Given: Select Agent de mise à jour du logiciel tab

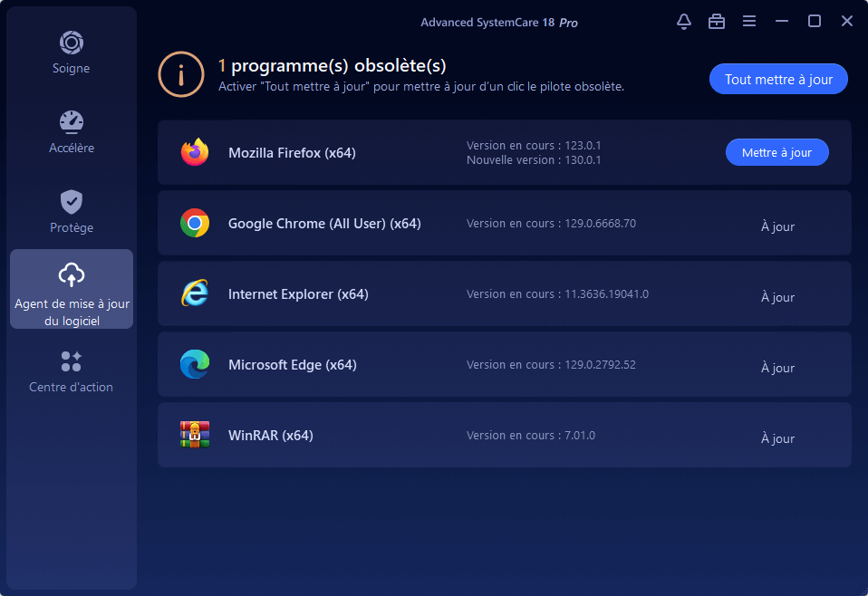Looking at the screenshot, I should tap(72, 289).
